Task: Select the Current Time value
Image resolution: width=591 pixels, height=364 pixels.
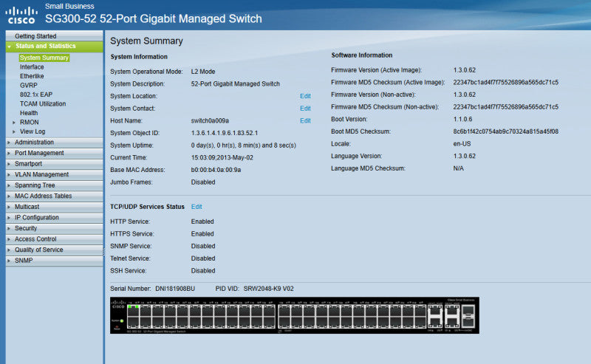Action: point(222,157)
